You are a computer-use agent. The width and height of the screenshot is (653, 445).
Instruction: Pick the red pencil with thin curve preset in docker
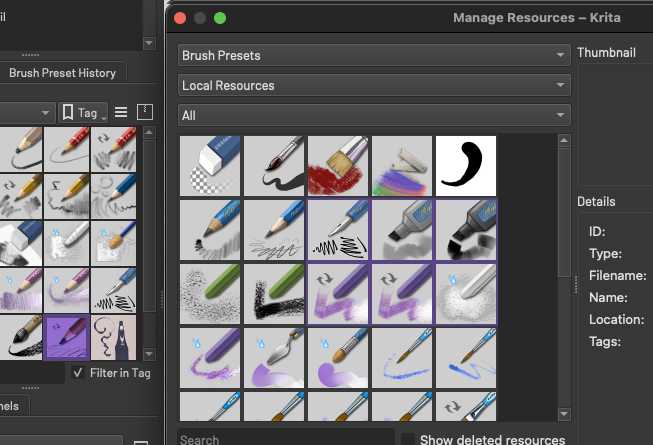67,149
